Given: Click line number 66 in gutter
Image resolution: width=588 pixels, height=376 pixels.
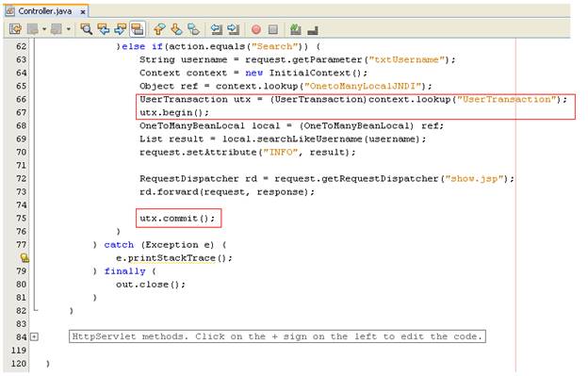Looking at the screenshot, I should (x=22, y=99).
